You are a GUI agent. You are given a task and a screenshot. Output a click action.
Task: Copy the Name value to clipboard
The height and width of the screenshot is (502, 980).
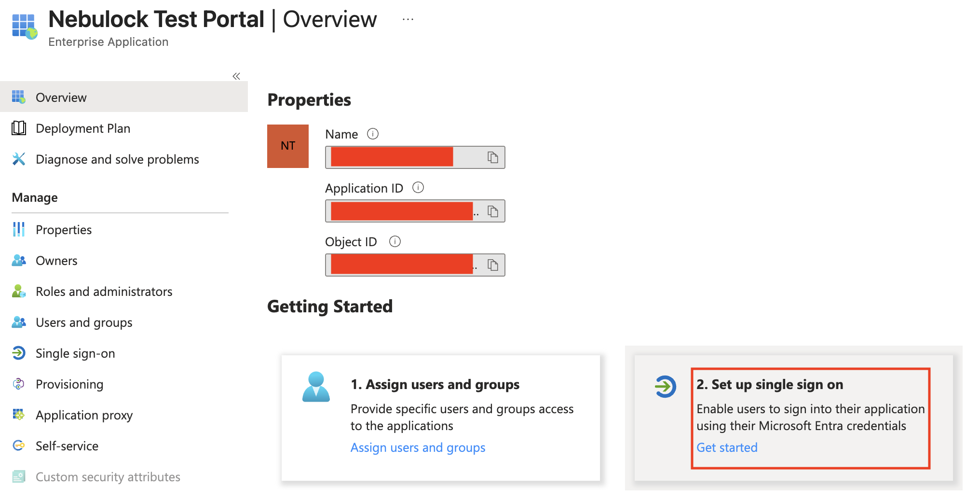tap(492, 157)
